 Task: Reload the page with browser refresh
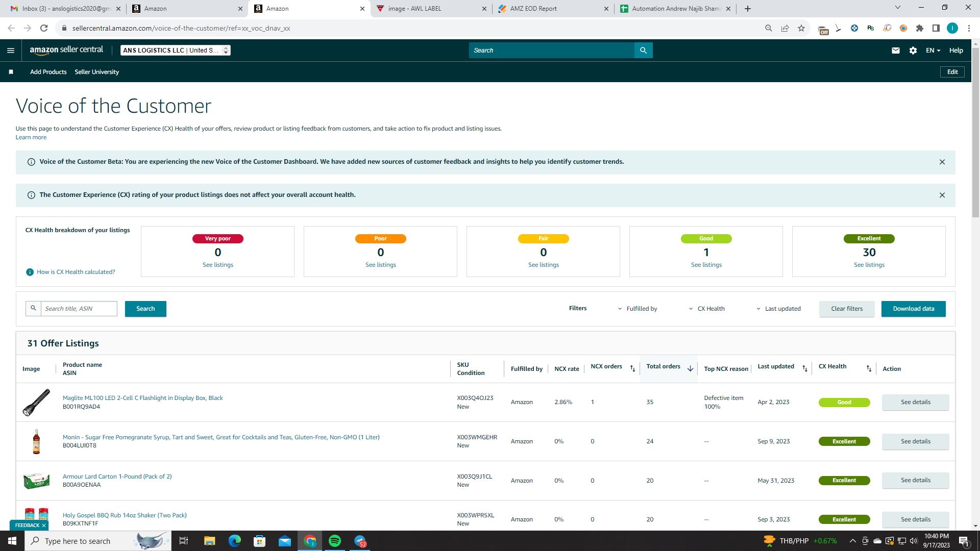coord(44,28)
